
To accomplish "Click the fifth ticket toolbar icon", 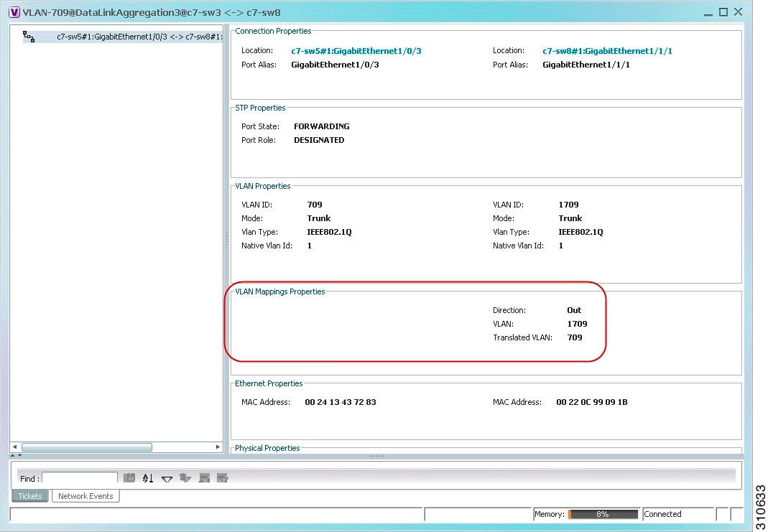I will pos(204,477).
